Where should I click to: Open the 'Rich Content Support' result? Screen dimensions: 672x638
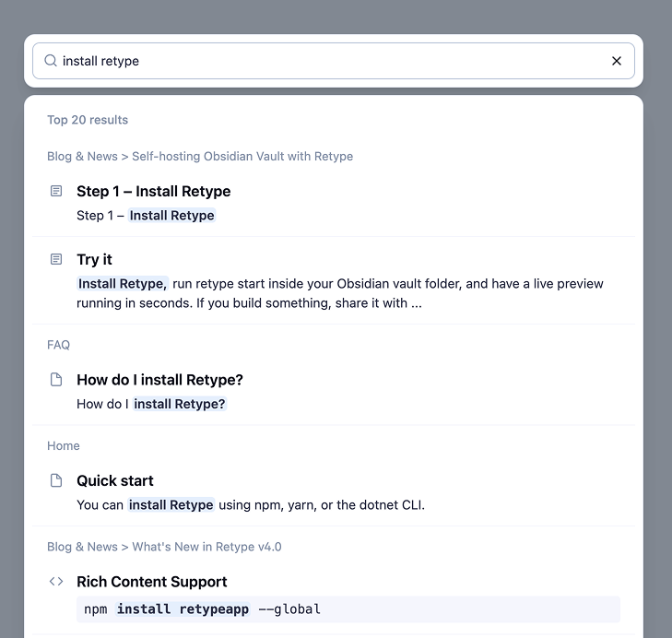[152, 582]
